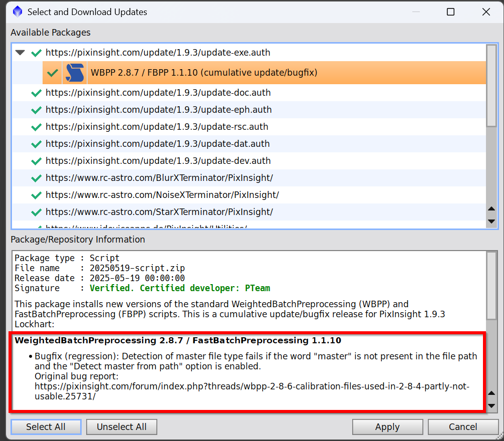Collapse the update-exe.auth repository node

(20, 53)
